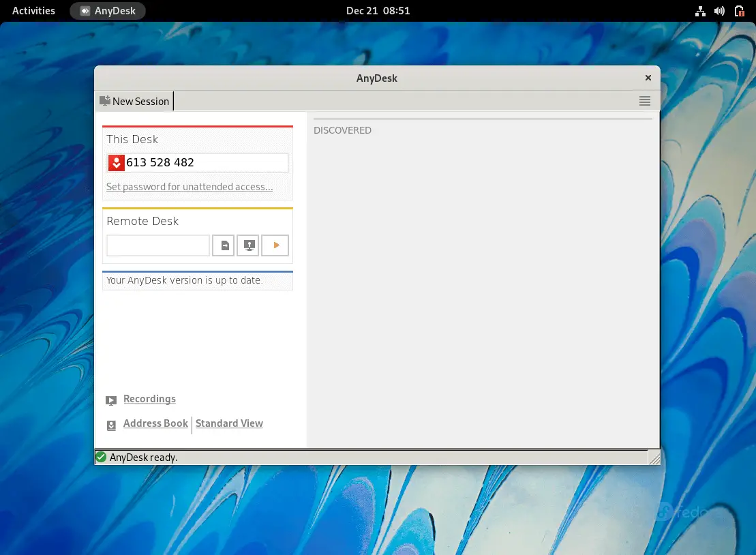Click the Address Book icon
756x555 pixels.
tap(111, 425)
